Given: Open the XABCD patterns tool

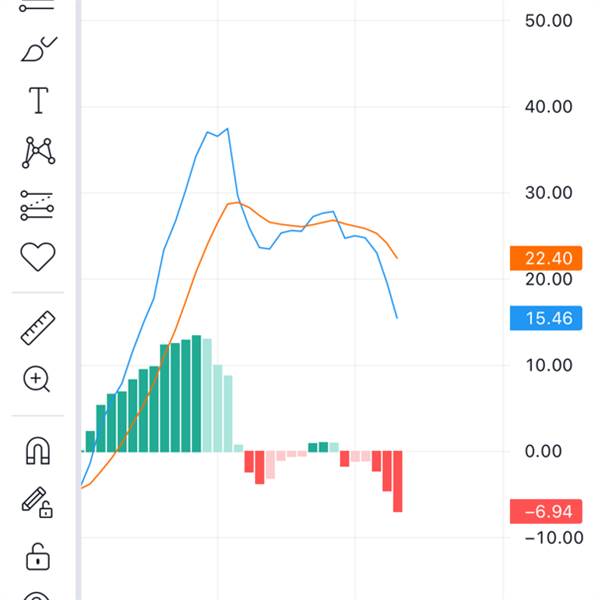Looking at the screenshot, I should [x=38, y=152].
